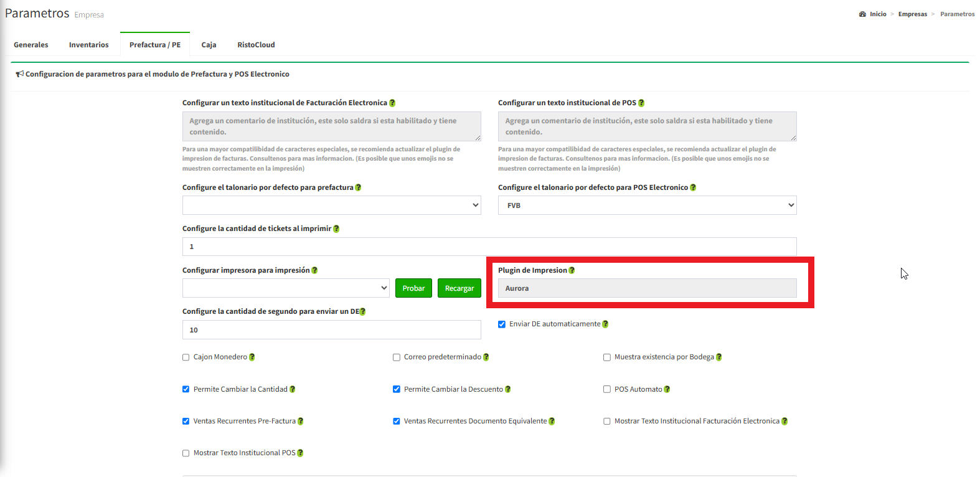The image size is (980, 477).
Task: Click the Facturación Electronica institutional text area
Action: click(331, 126)
